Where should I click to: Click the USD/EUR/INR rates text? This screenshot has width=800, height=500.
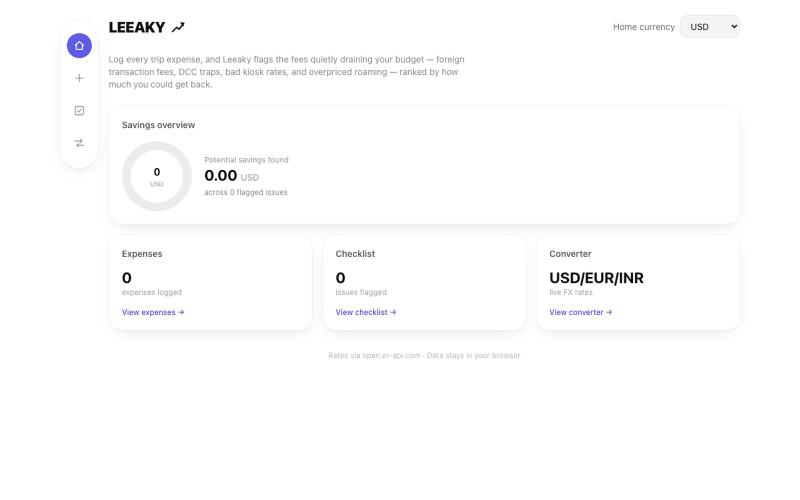pyautogui.click(x=596, y=278)
